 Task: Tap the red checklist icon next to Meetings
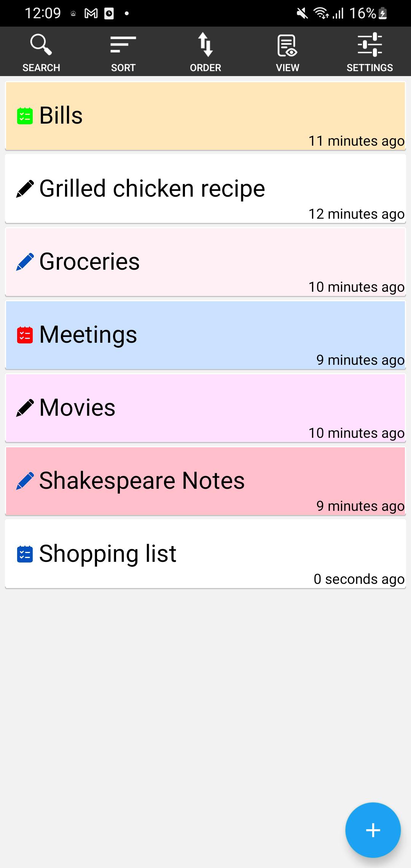click(25, 335)
